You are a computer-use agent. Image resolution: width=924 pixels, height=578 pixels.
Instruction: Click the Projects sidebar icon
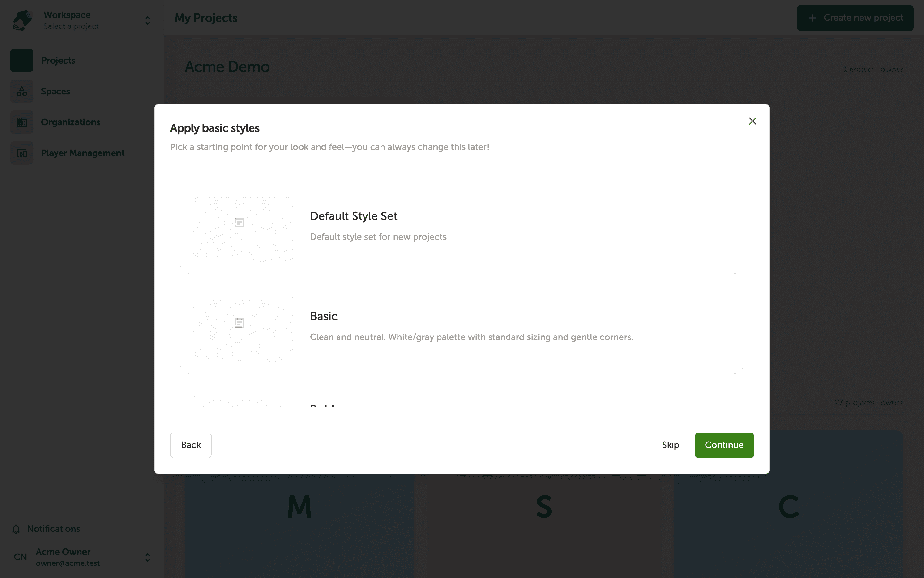coord(22,60)
